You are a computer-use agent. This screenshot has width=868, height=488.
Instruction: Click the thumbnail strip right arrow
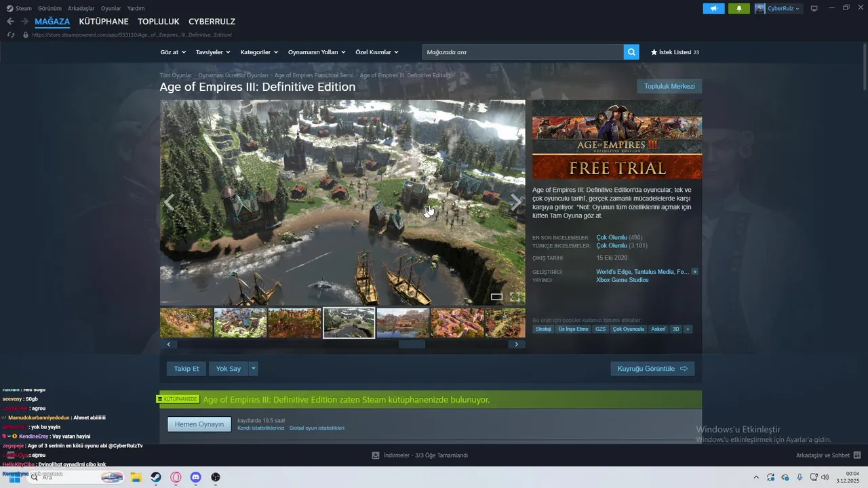click(x=516, y=344)
